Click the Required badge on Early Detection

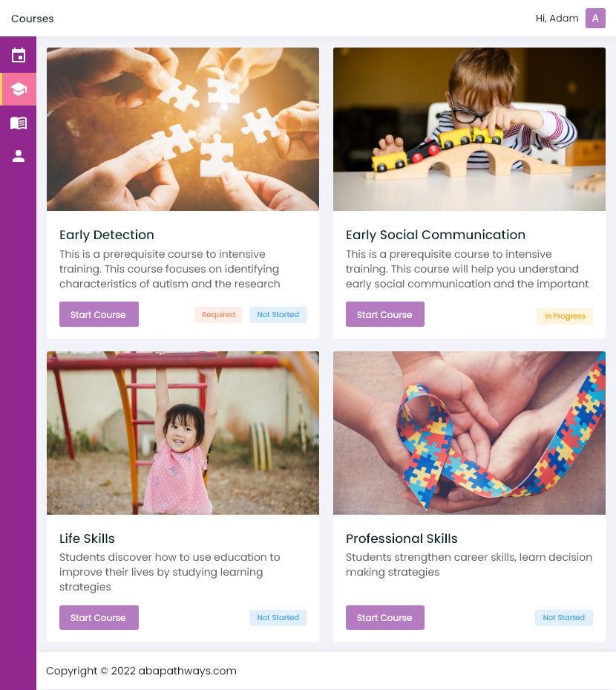coord(218,315)
